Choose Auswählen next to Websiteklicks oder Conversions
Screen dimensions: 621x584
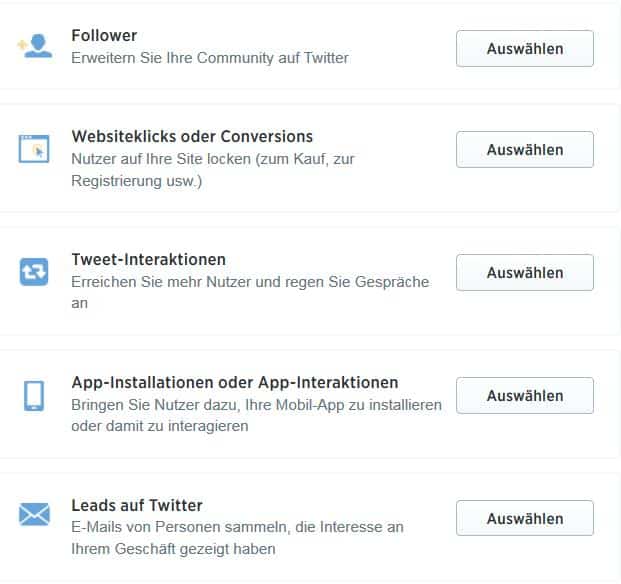point(524,150)
